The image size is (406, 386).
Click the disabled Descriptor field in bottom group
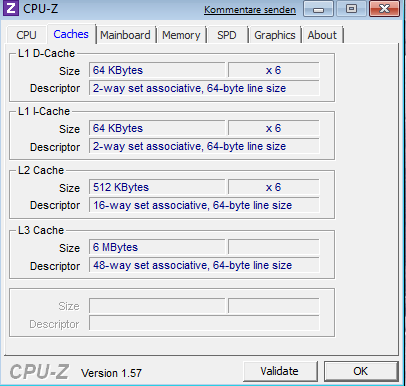click(x=204, y=324)
